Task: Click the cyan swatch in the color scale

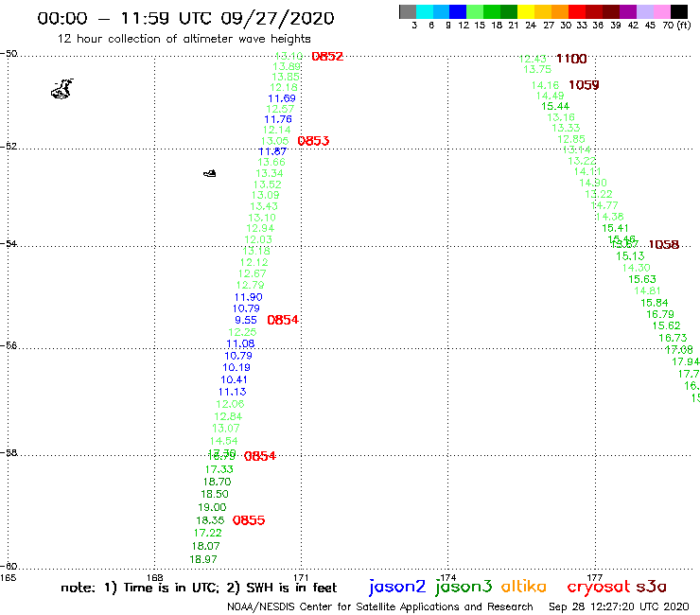Action: pyautogui.click(x=425, y=11)
